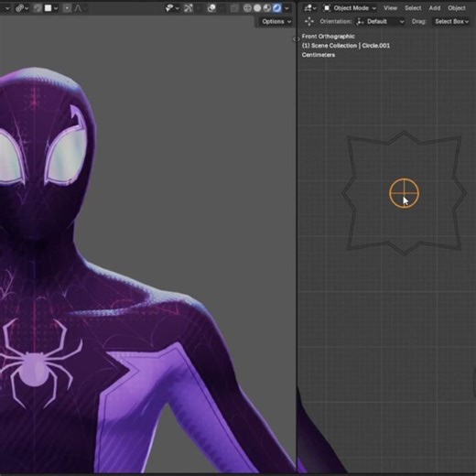This screenshot has width=476, height=476.
Task: Select the orange origin circle object
Action: pyautogui.click(x=404, y=193)
